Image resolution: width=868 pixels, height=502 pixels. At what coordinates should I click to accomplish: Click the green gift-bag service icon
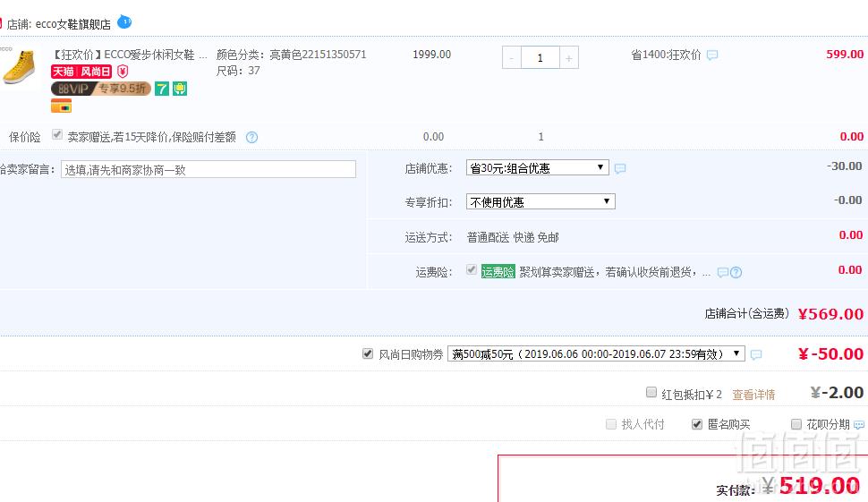[x=180, y=89]
